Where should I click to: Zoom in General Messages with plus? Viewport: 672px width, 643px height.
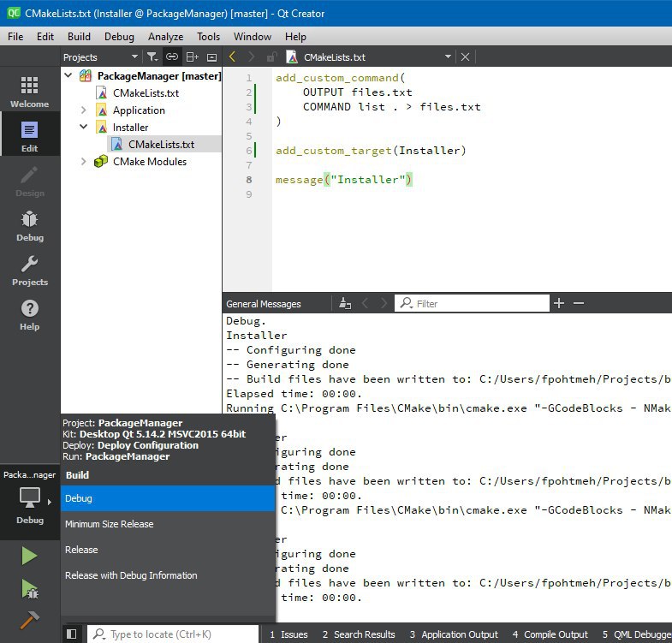tap(559, 303)
